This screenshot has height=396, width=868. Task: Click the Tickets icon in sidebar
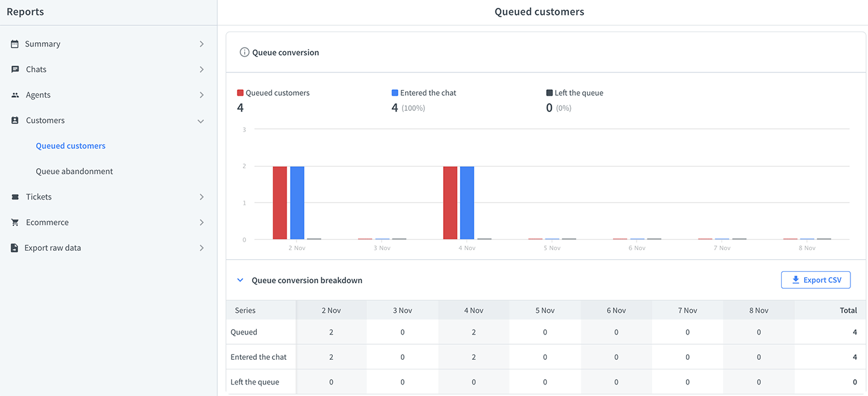15,197
